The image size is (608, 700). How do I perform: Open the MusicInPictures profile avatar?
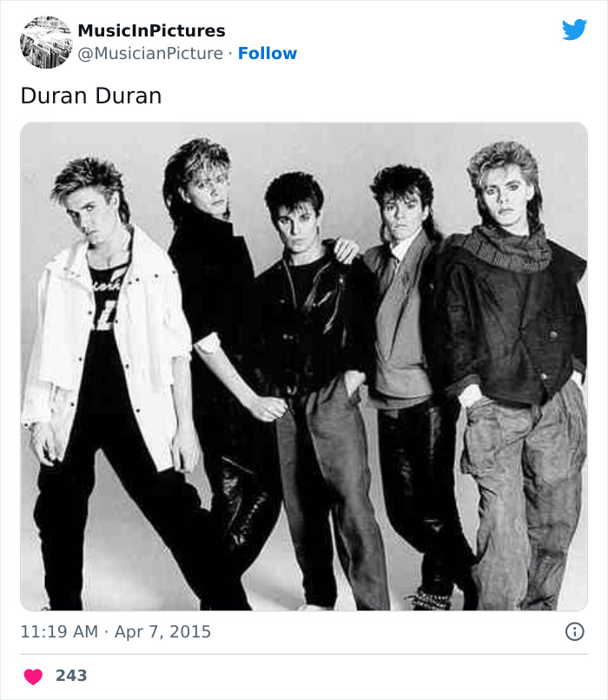tap(45, 42)
